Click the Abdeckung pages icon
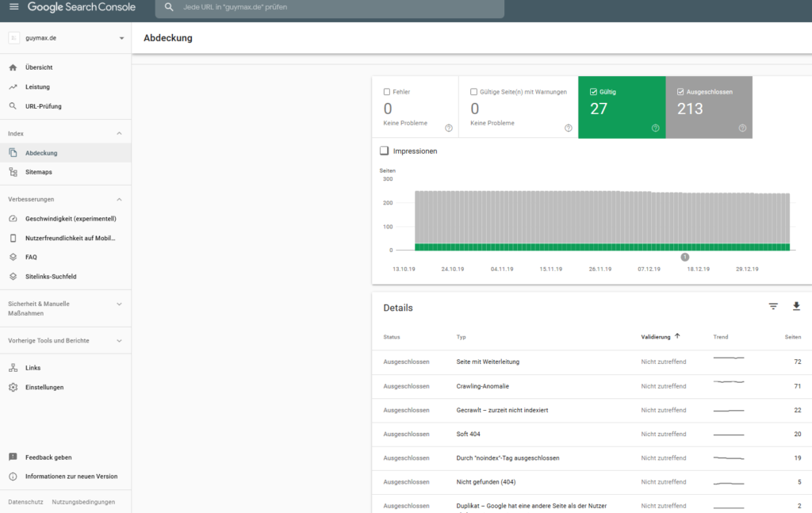Viewport: 812px width, 513px height. (13, 153)
